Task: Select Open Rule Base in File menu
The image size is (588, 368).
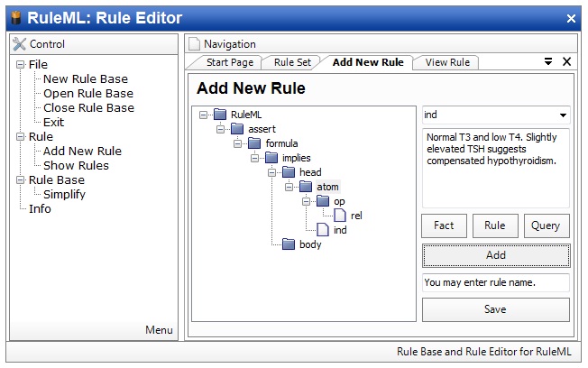Action: click(87, 93)
